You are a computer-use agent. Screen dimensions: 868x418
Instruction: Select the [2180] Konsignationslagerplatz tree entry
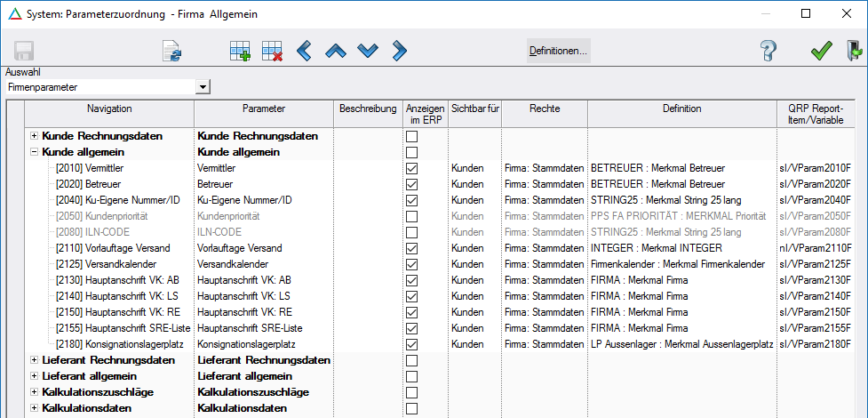[x=113, y=344]
